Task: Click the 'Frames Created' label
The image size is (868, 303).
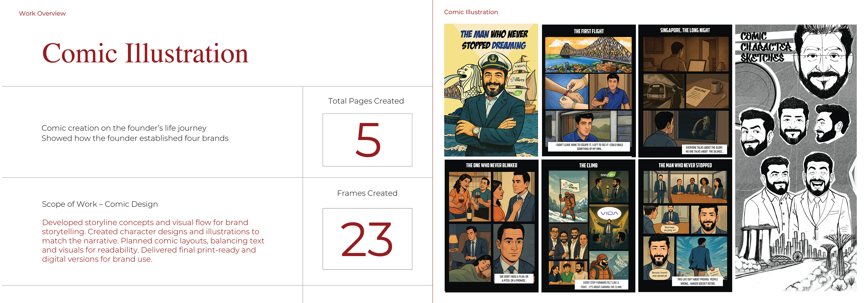Action: point(367,193)
